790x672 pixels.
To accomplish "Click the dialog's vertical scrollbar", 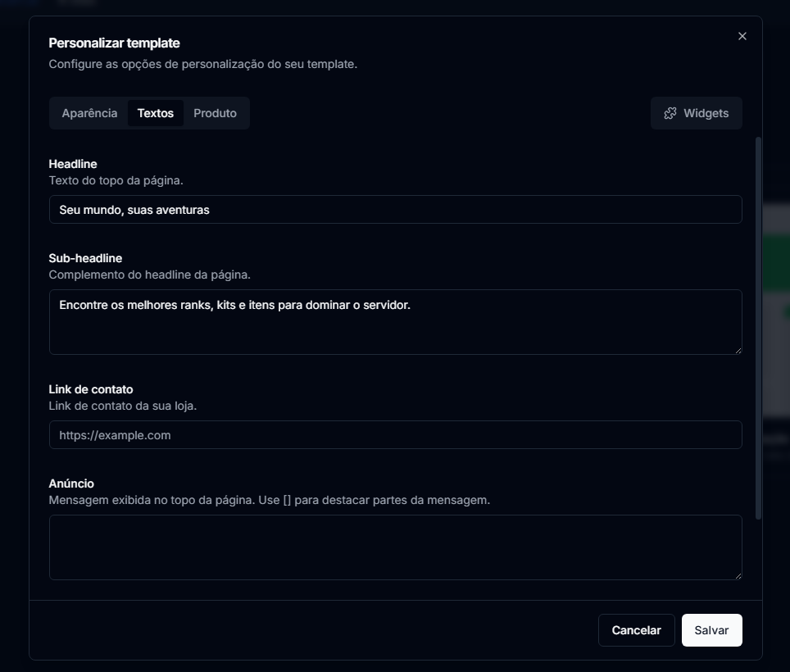I will (x=758, y=329).
